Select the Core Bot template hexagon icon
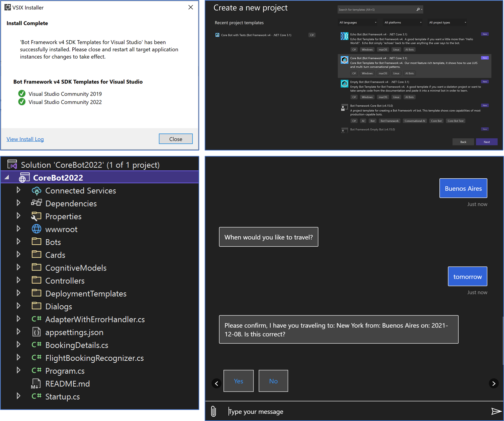The width and height of the screenshot is (504, 421). 344,60
